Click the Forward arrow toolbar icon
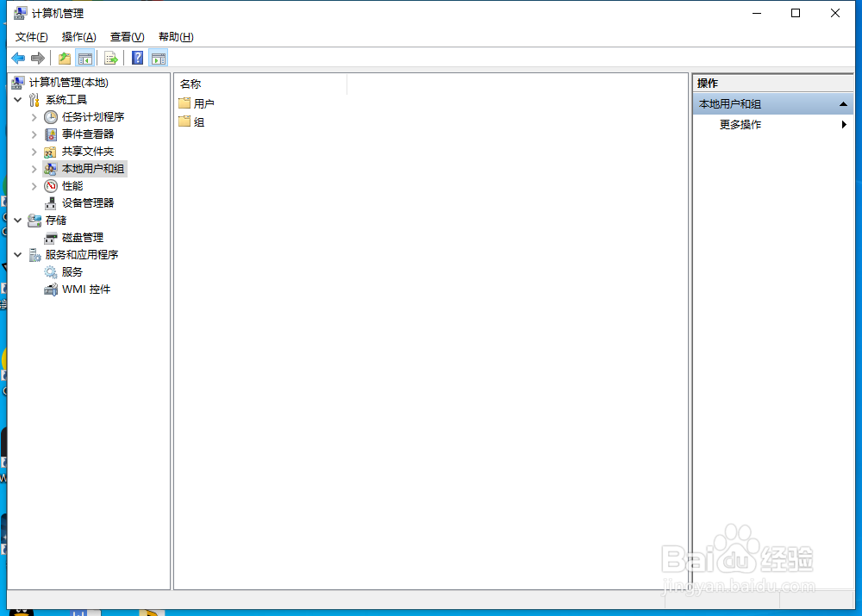The width and height of the screenshot is (862, 616). [38, 58]
